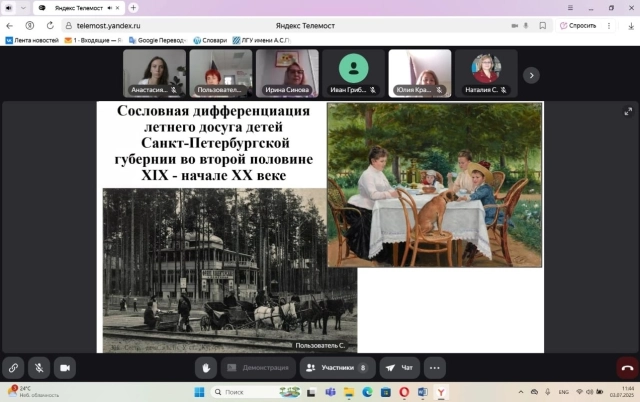640x402 pixels.
Task: Open Microsoft Store from taskbar
Action: coord(386,392)
